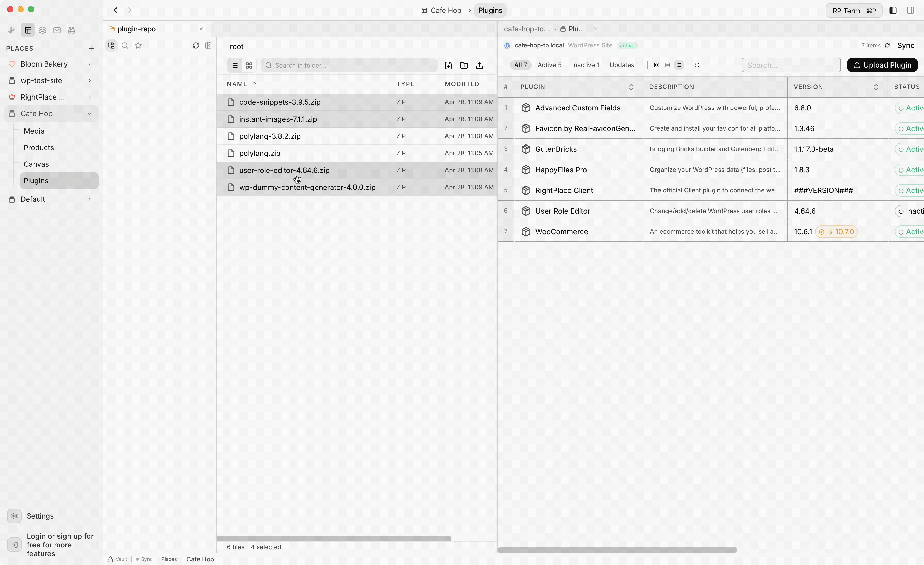
Task: Filter plugins by Active 5
Action: pos(549,65)
